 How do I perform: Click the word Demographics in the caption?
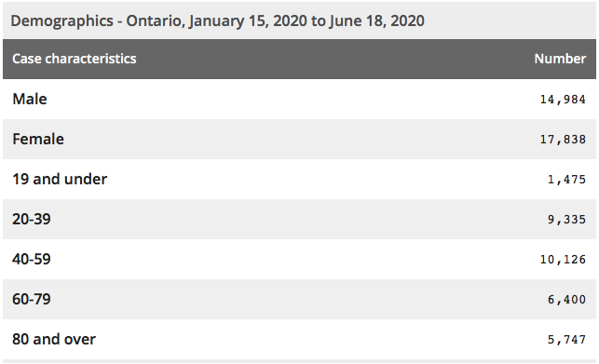click(61, 21)
